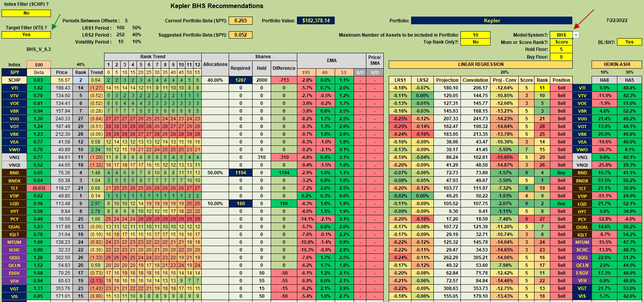The width and height of the screenshot is (644, 302).
Task: Select the Allocations column header
Action: pos(215,64)
